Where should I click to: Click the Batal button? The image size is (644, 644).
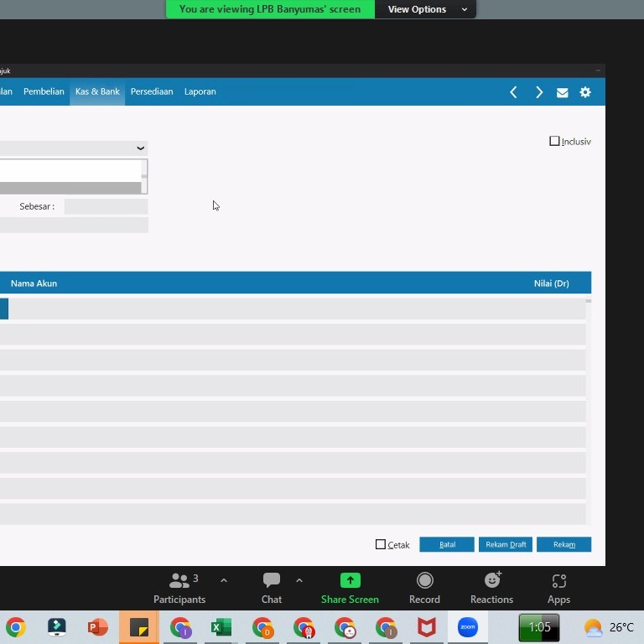tap(447, 544)
